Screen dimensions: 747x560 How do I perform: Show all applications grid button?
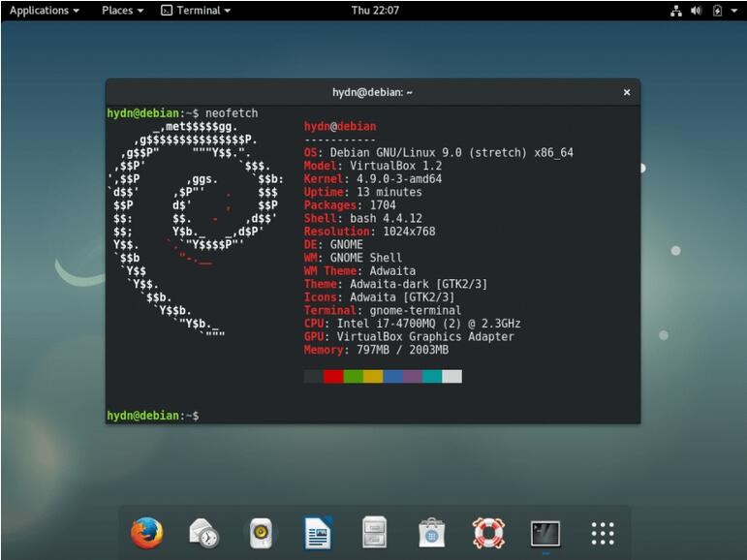point(603,533)
